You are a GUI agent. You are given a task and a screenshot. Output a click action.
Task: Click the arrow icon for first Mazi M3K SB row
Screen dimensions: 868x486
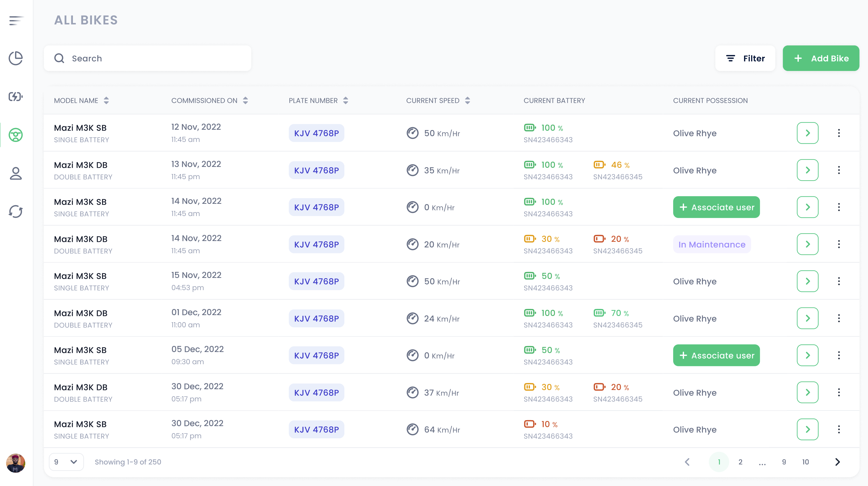click(808, 132)
